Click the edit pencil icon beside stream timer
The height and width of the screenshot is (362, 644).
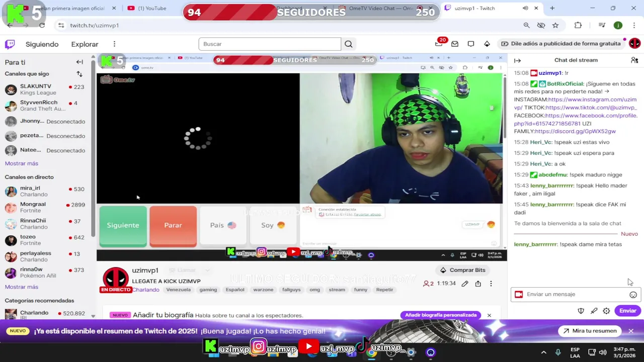(465, 284)
